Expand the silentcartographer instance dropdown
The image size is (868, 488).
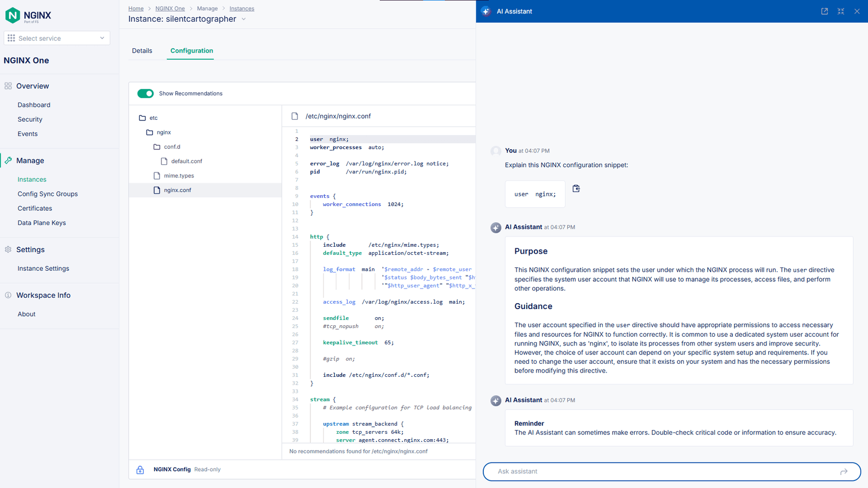(244, 18)
